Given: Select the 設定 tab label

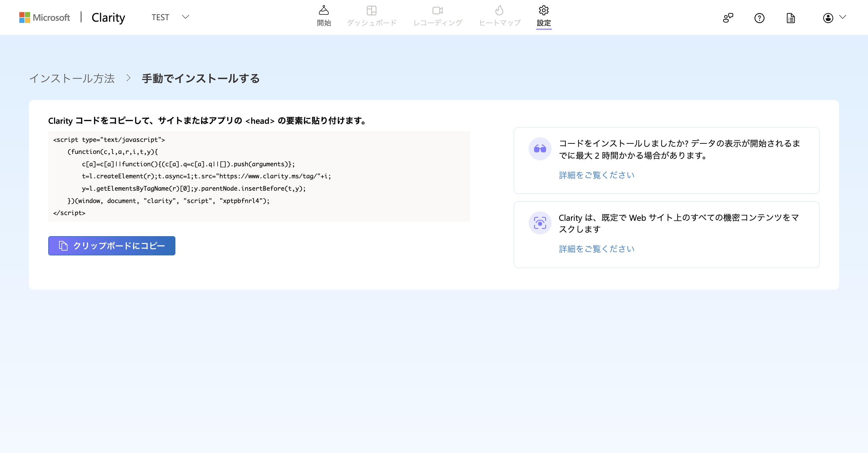Looking at the screenshot, I should coord(543,23).
